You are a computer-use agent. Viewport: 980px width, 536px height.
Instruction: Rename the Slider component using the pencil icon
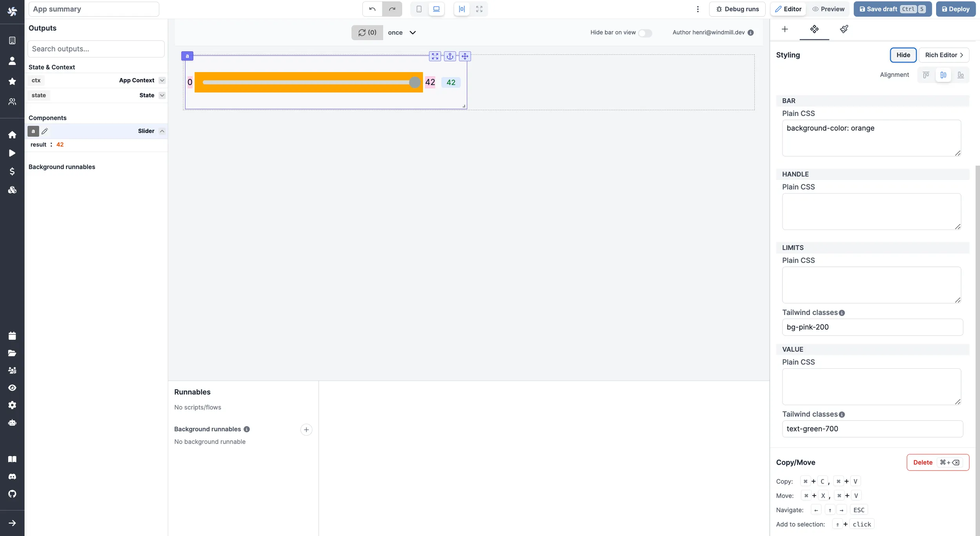point(45,131)
